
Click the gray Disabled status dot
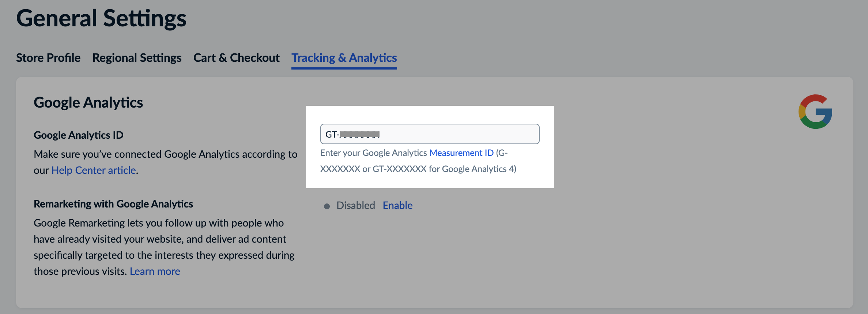[327, 206]
